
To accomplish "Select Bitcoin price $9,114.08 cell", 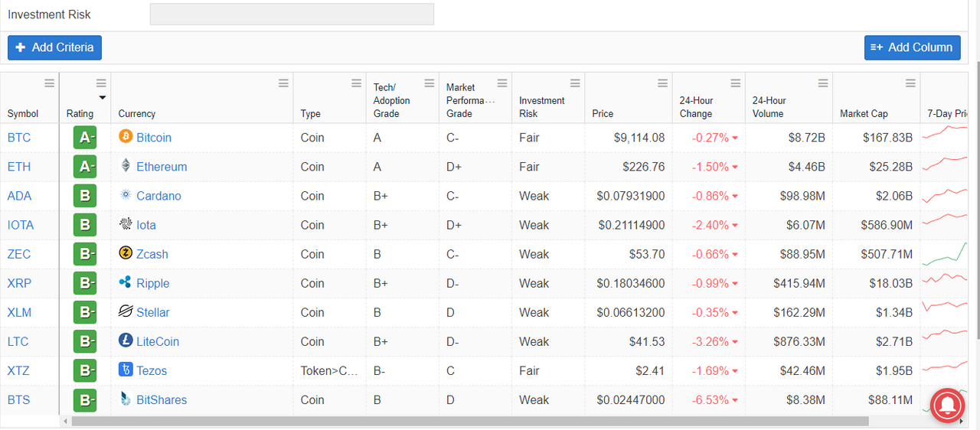I will [629, 138].
